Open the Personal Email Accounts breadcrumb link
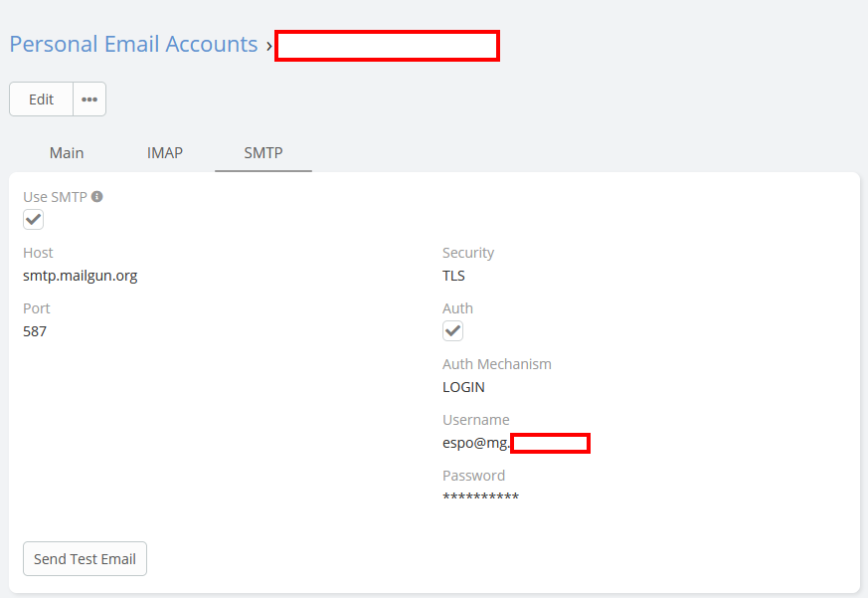Viewport: 868px width, 598px height. [x=133, y=45]
